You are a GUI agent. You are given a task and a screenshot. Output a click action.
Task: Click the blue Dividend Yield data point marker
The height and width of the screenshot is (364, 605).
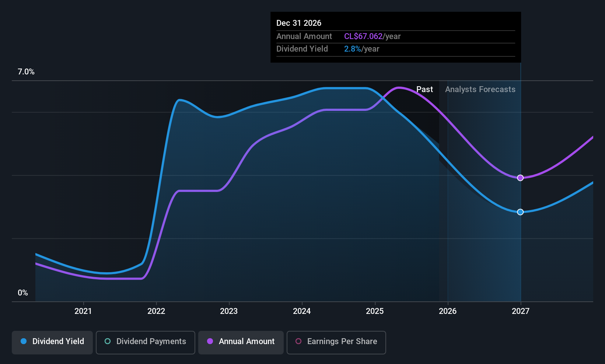click(520, 212)
